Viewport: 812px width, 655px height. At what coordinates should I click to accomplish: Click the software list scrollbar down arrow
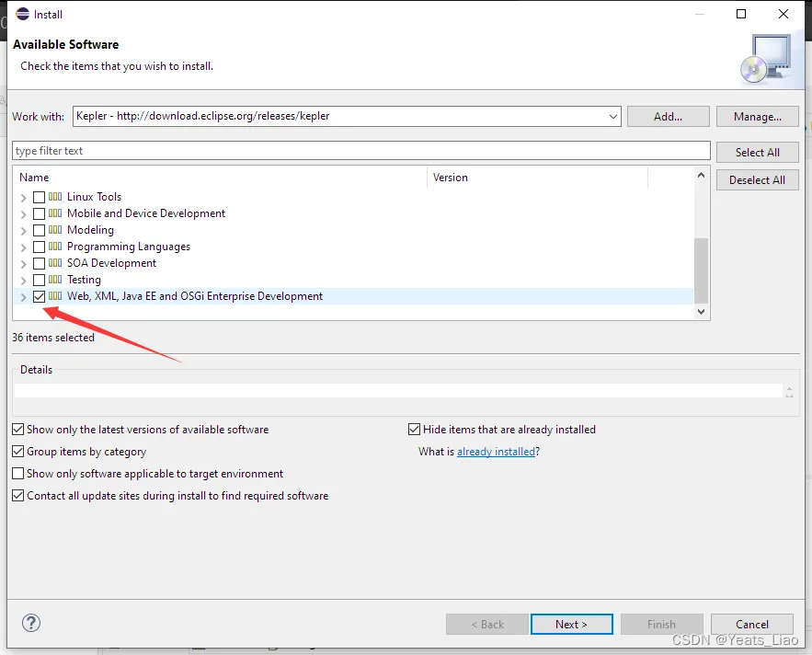coord(701,312)
